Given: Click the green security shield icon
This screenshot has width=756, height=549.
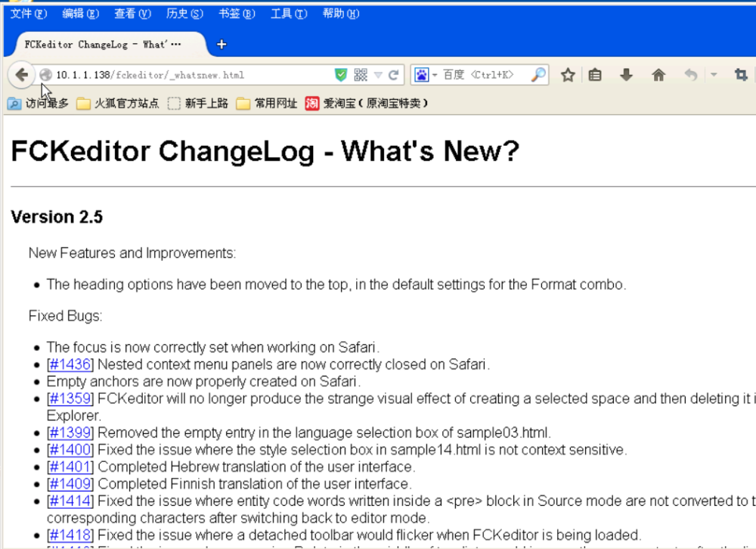Looking at the screenshot, I should 341,75.
